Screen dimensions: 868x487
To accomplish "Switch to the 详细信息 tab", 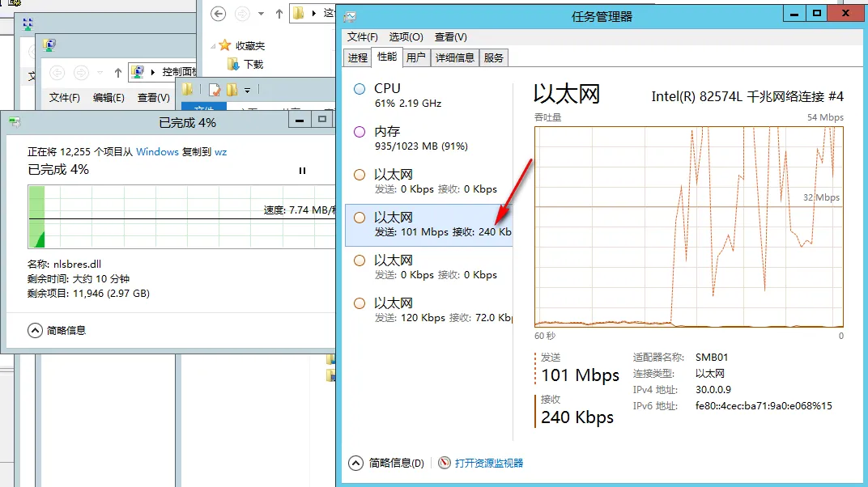I will pos(454,57).
